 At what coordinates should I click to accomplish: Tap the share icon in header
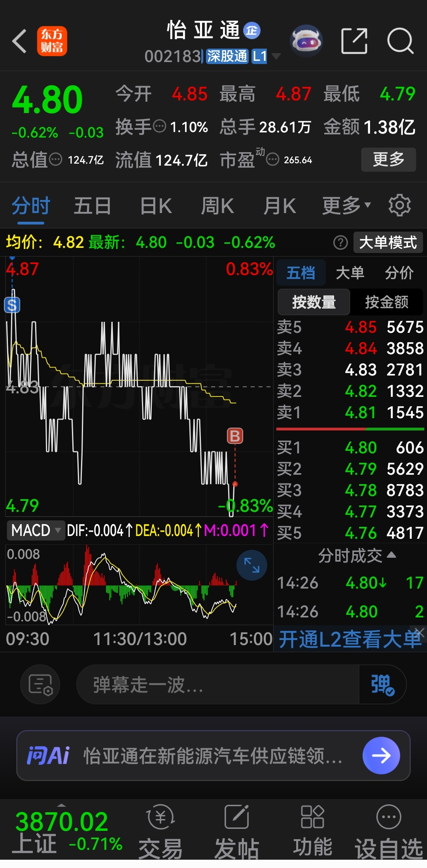point(354,41)
